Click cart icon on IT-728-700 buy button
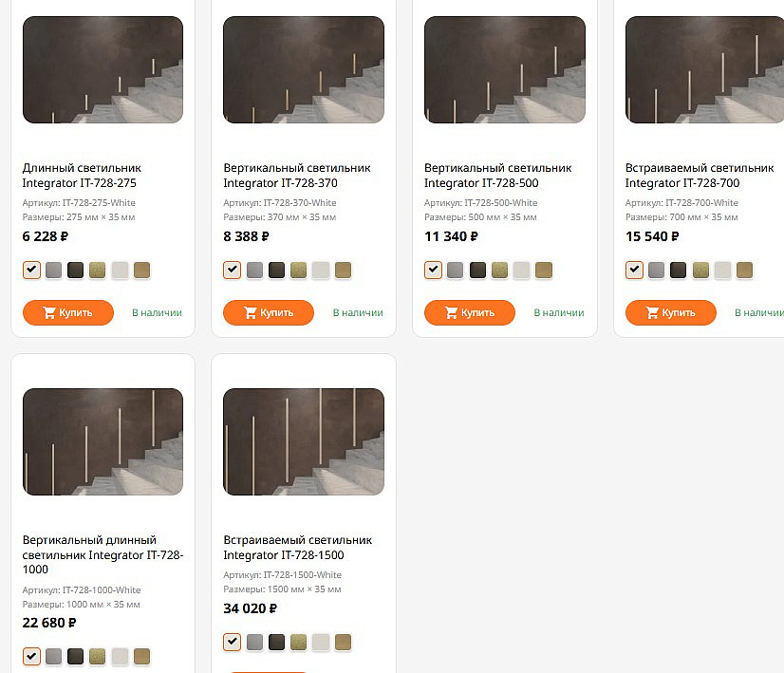Screen dimensions: 784x673 (x=653, y=312)
